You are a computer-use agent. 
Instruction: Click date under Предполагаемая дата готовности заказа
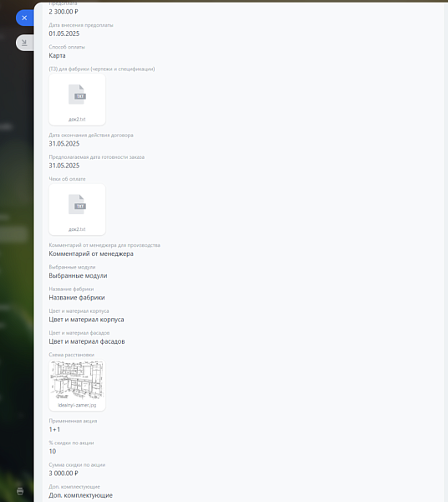point(64,166)
